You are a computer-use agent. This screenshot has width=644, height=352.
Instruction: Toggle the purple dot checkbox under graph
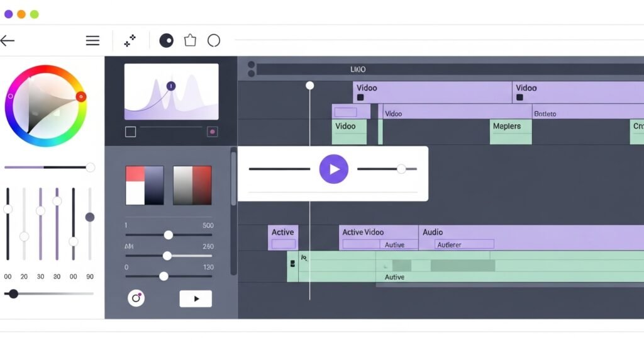coord(213,132)
